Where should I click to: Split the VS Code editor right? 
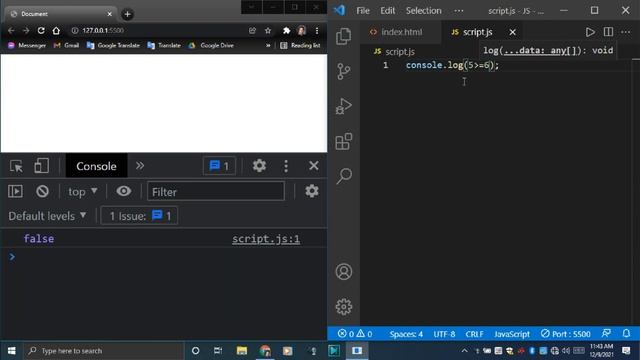click(x=608, y=32)
